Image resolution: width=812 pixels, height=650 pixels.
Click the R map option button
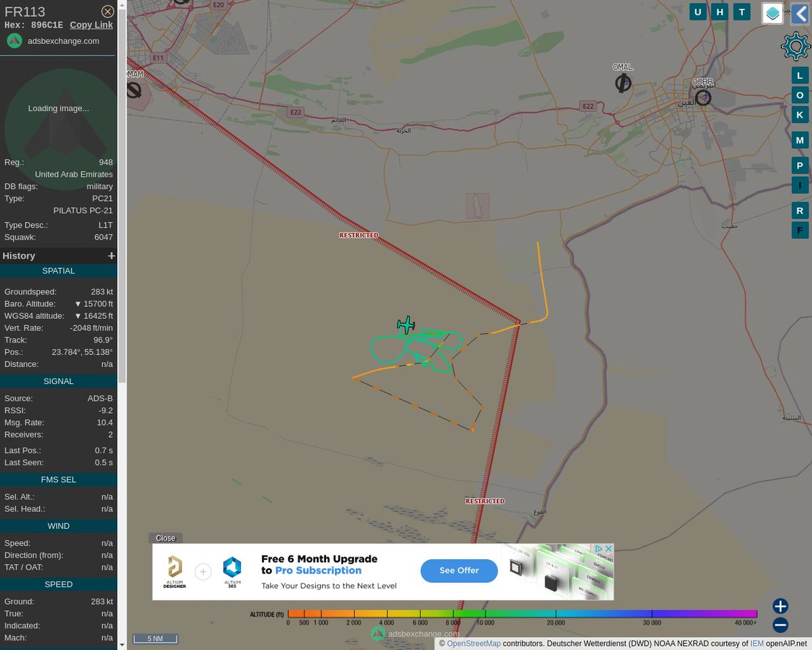800,211
